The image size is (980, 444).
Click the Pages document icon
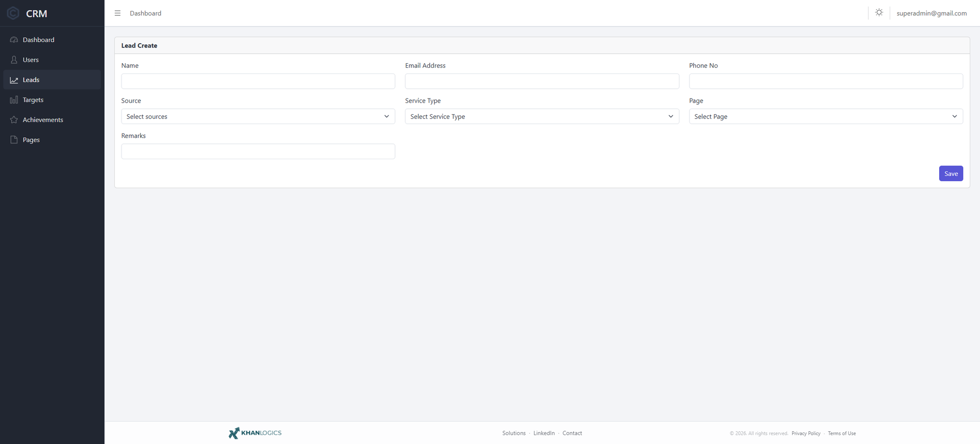point(14,140)
